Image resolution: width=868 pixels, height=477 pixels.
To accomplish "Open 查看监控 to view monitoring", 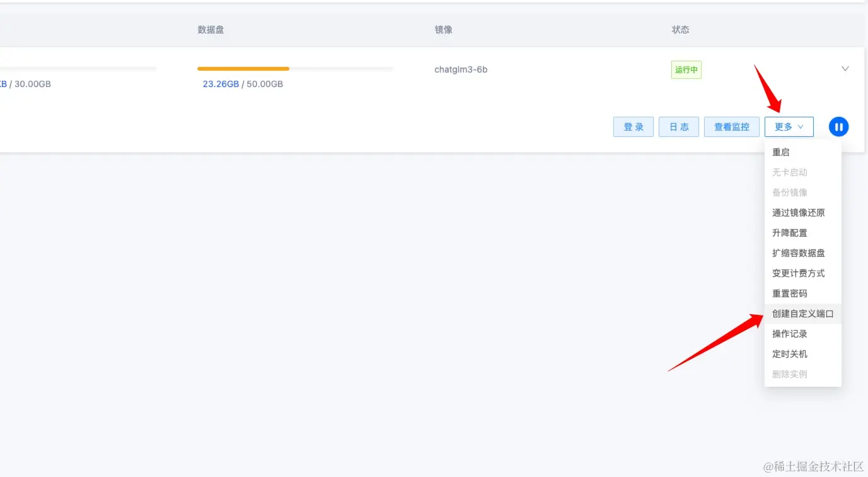I will [731, 126].
